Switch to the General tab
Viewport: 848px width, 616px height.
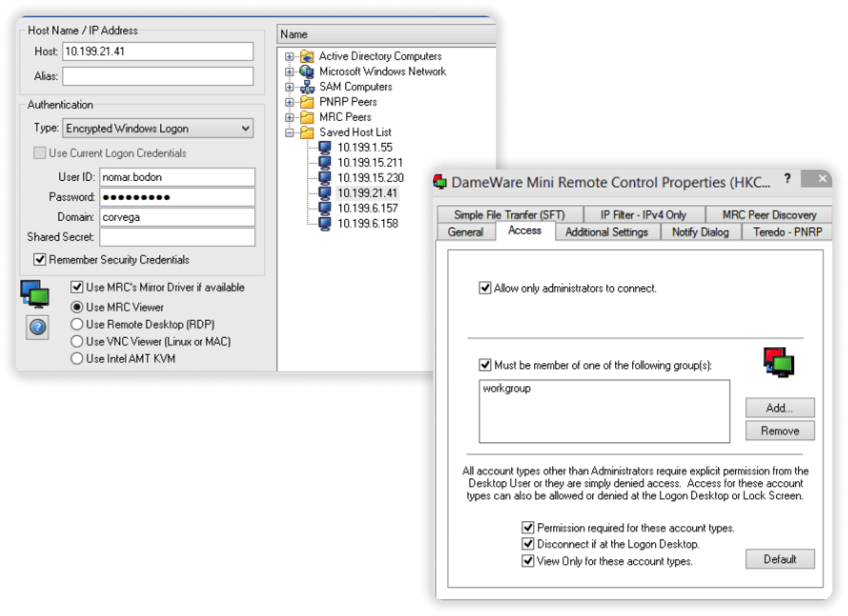coord(466,232)
